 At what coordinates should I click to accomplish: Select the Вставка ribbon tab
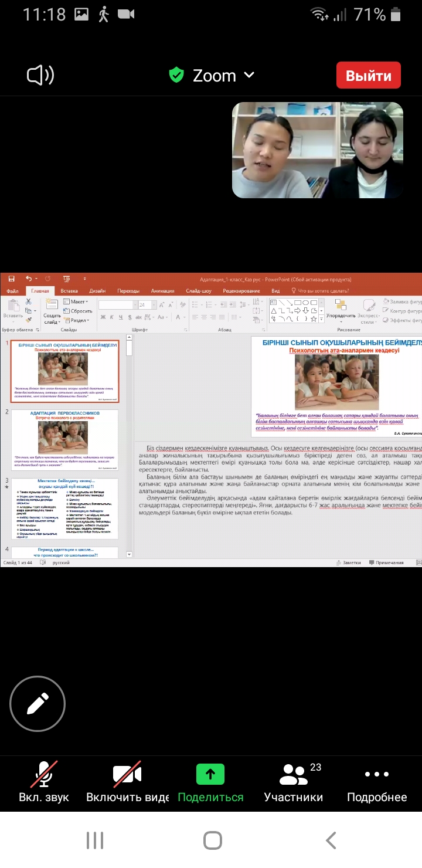69,291
